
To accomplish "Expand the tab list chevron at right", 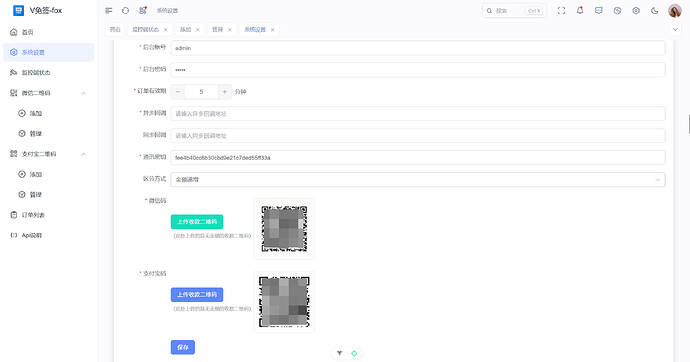I will tap(675, 29).
